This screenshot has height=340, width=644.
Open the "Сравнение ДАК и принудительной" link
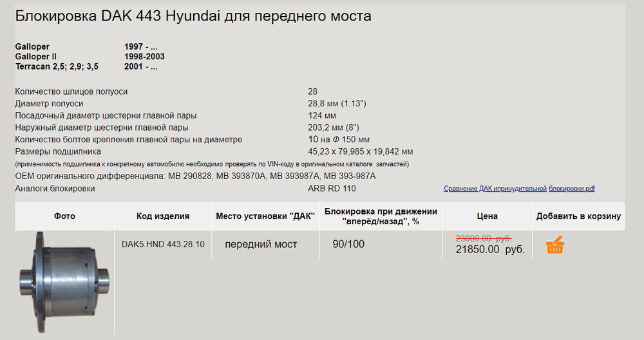click(495, 189)
